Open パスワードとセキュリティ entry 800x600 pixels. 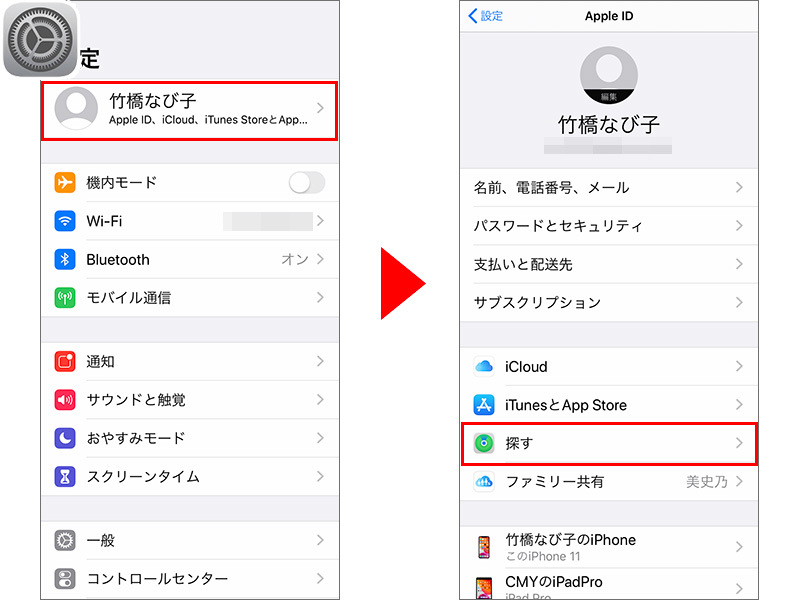(609, 226)
